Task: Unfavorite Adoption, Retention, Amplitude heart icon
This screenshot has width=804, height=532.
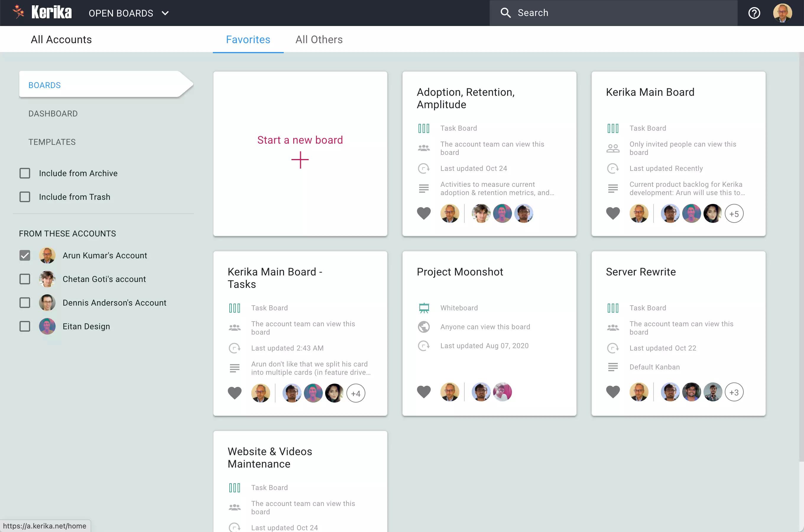Action: tap(424, 213)
